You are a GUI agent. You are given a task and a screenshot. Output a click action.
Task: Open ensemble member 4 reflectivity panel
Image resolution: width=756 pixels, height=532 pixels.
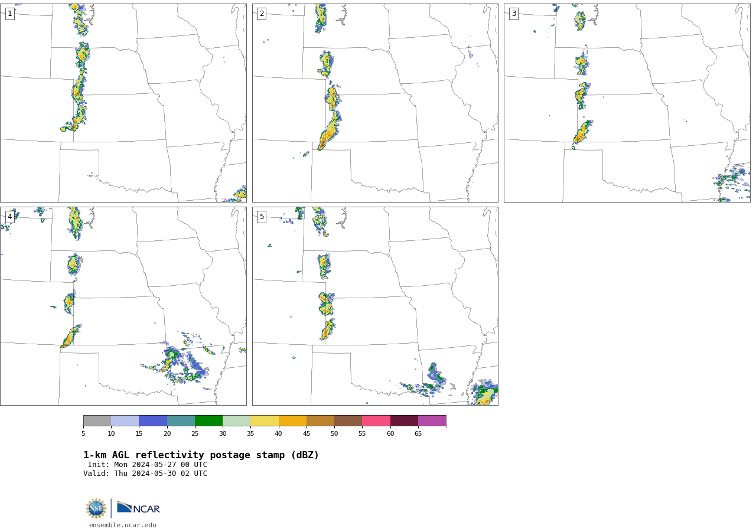coord(123,306)
